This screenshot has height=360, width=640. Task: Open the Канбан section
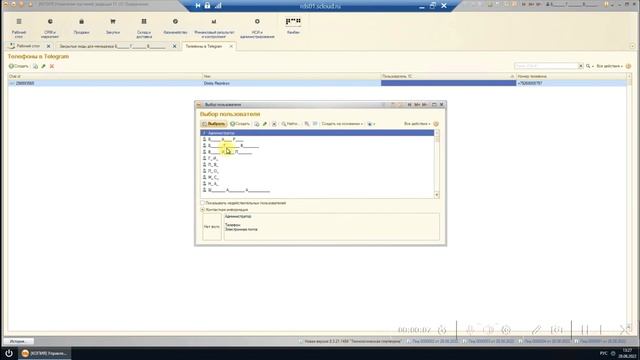[x=293, y=26]
